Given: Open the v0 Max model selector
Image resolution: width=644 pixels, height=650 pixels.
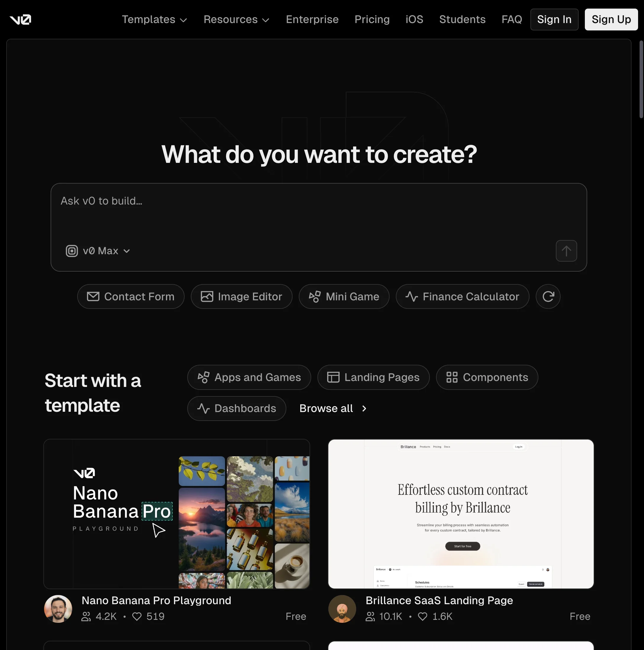Looking at the screenshot, I should (98, 251).
